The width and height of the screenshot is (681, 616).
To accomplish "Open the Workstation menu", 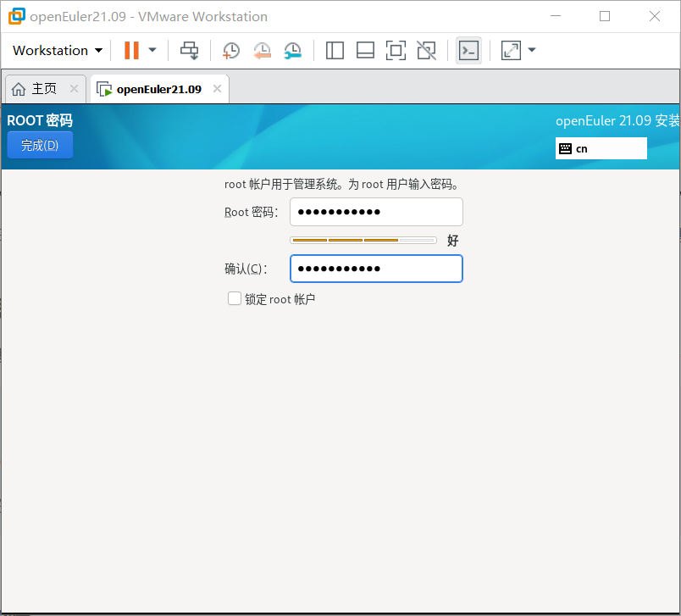I will (x=58, y=50).
